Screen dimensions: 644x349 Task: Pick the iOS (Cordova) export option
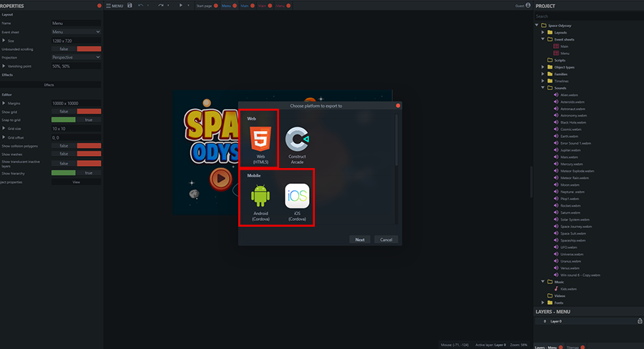(x=297, y=202)
